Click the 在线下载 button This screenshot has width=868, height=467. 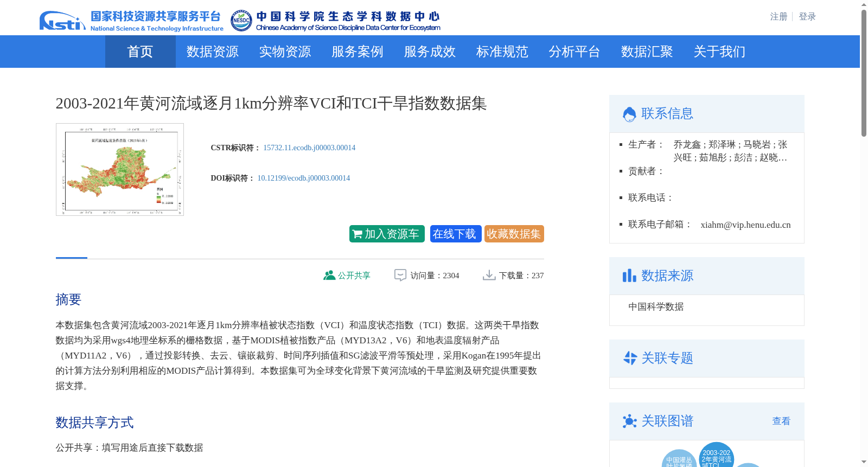(x=456, y=234)
